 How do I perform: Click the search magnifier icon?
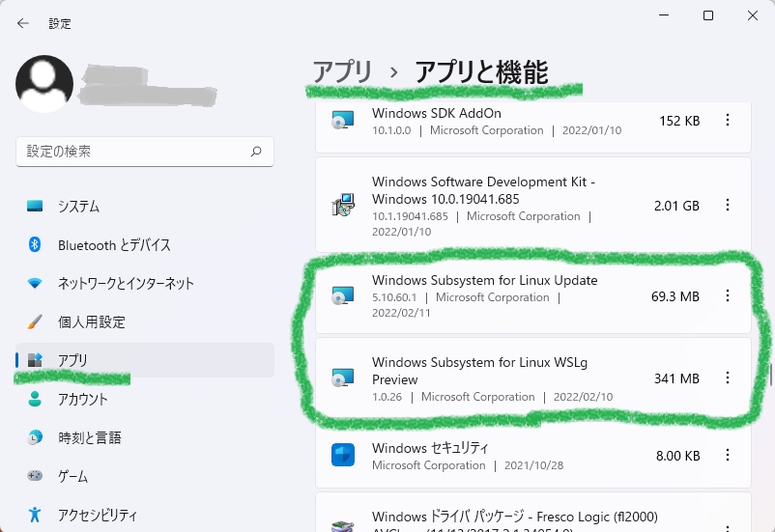[256, 152]
